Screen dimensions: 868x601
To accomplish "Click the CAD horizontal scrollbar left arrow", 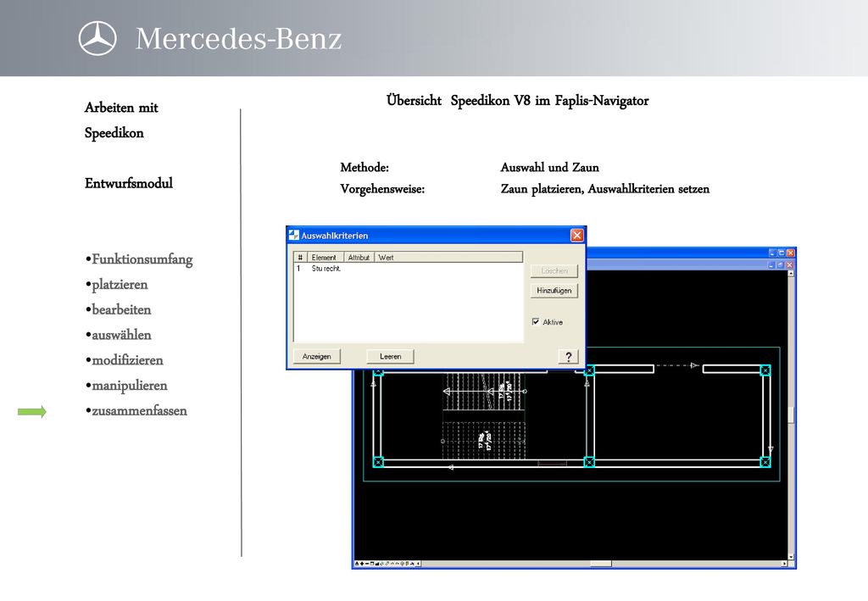I will coord(419,564).
